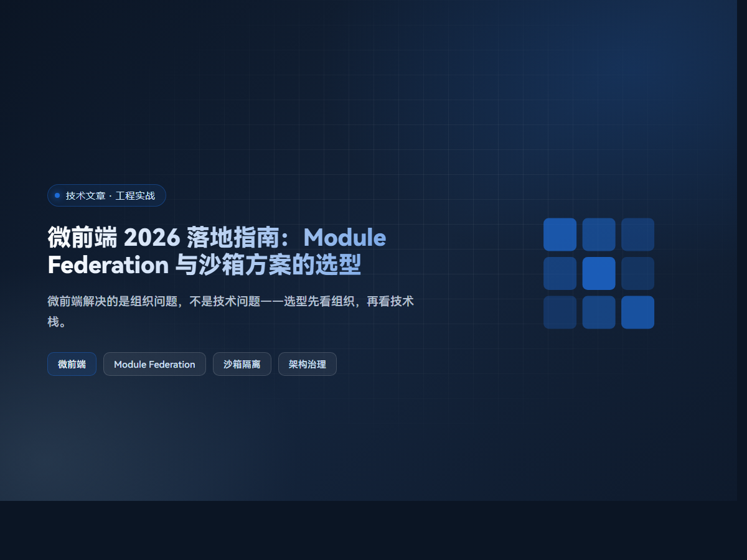Click the 技术文章 · 工程实战 category badge
The width and height of the screenshot is (747, 560).
pos(106,195)
